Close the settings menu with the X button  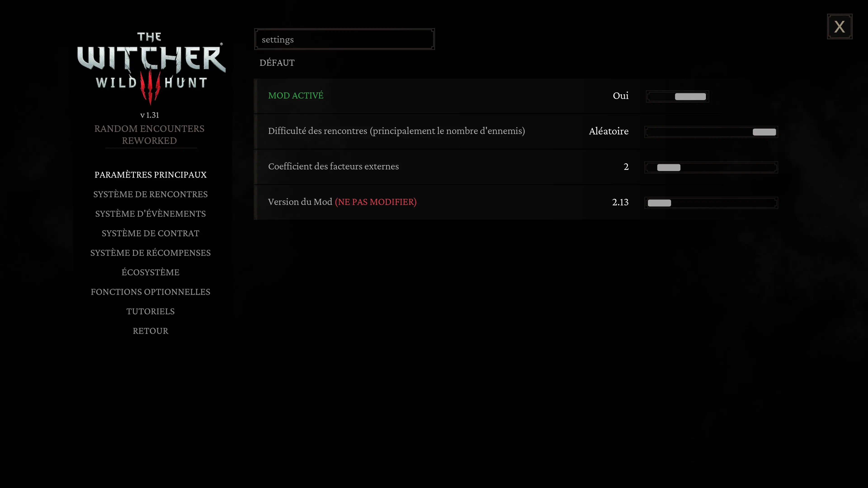[839, 27]
